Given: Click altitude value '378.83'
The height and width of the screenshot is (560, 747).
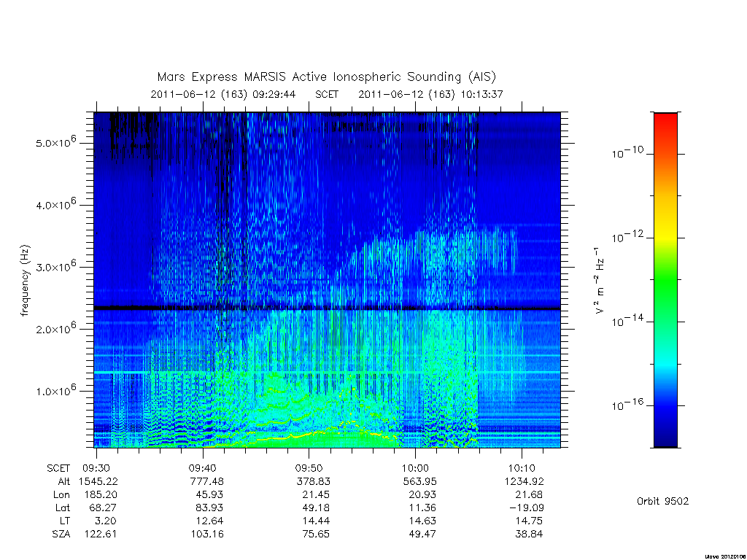Looking at the screenshot, I should coord(313,481).
